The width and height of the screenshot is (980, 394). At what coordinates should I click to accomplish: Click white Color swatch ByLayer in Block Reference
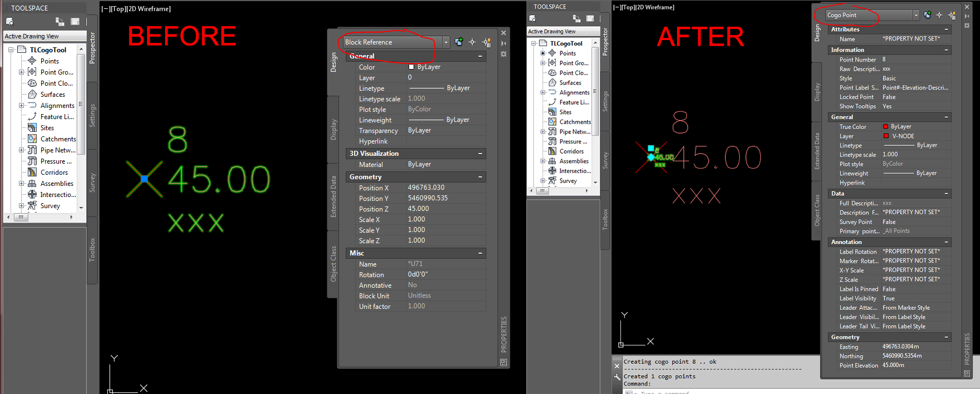411,67
